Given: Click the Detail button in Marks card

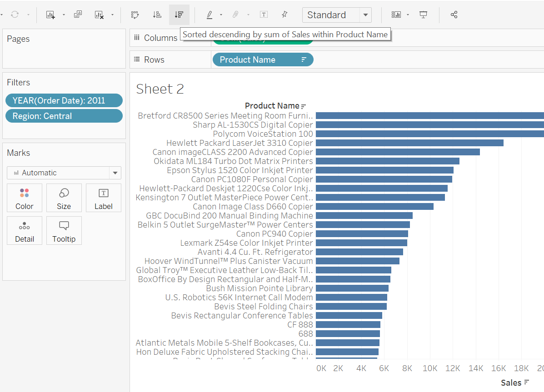Looking at the screenshot, I should 24,231.
